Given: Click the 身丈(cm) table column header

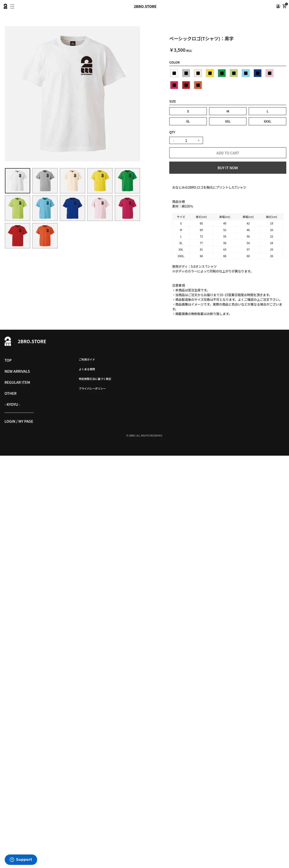Looking at the screenshot, I should point(201,217).
